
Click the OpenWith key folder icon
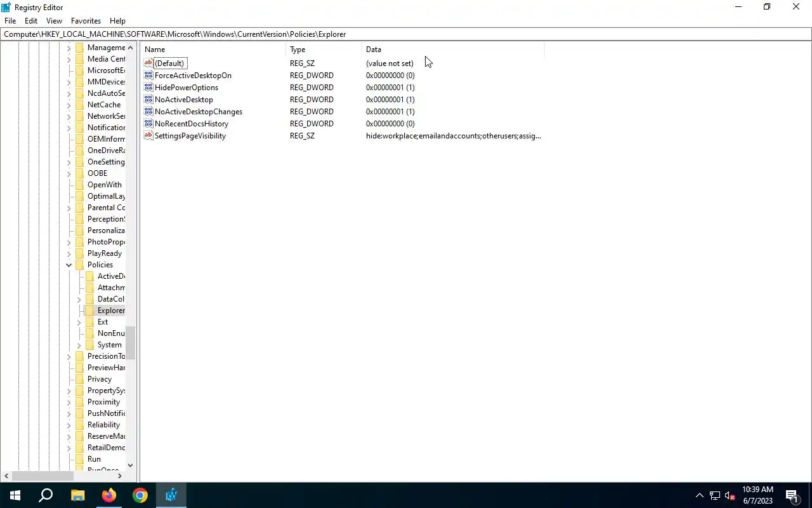pyautogui.click(x=79, y=185)
